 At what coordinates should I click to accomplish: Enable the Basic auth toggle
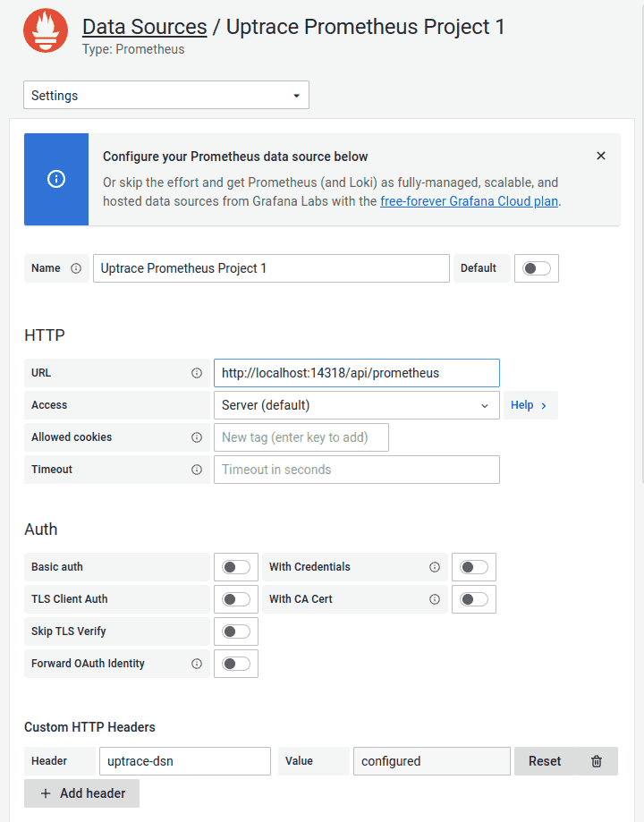[x=236, y=567]
